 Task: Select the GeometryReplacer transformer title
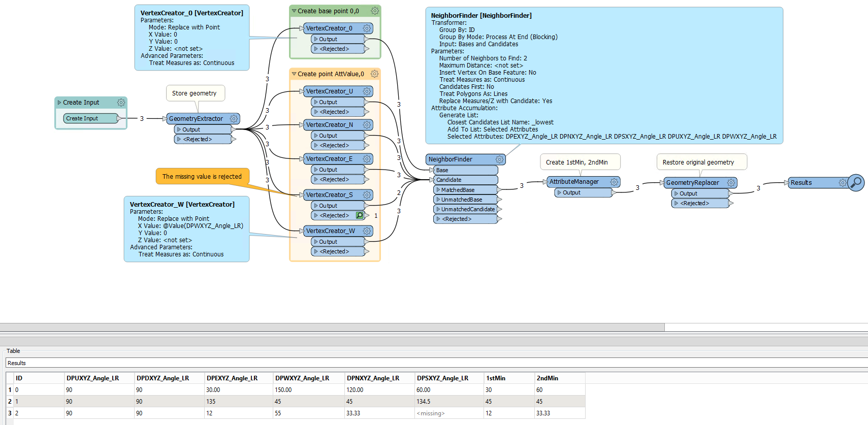[x=693, y=183]
